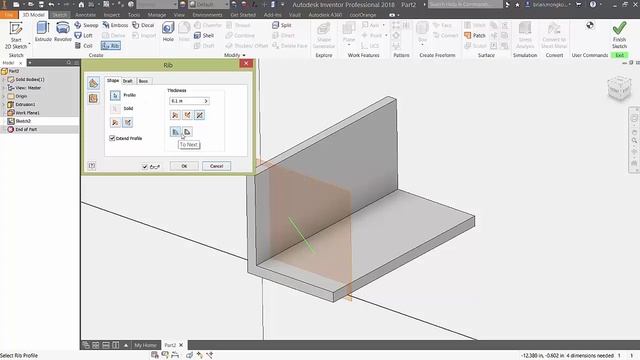Choose the Sweep tool
Image resolution: width=640 pixels, height=360 pixels.
87,25
